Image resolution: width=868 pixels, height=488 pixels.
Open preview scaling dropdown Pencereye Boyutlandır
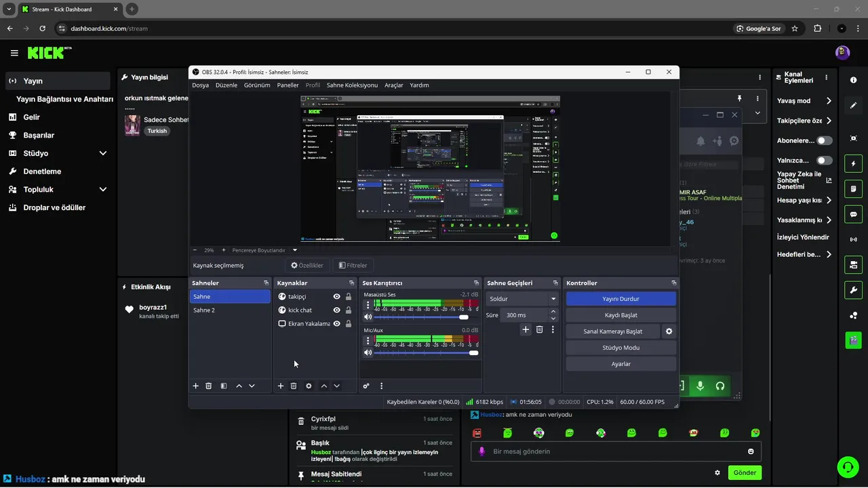(x=265, y=250)
